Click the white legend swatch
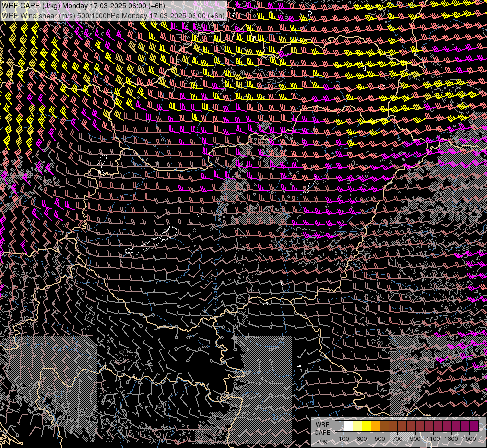The height and width of the screenshot is (448, 487). click(x=349, y=426)
